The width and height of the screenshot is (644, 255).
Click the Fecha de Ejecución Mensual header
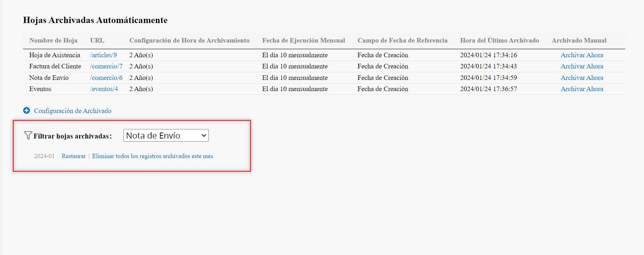click(304, 40)
